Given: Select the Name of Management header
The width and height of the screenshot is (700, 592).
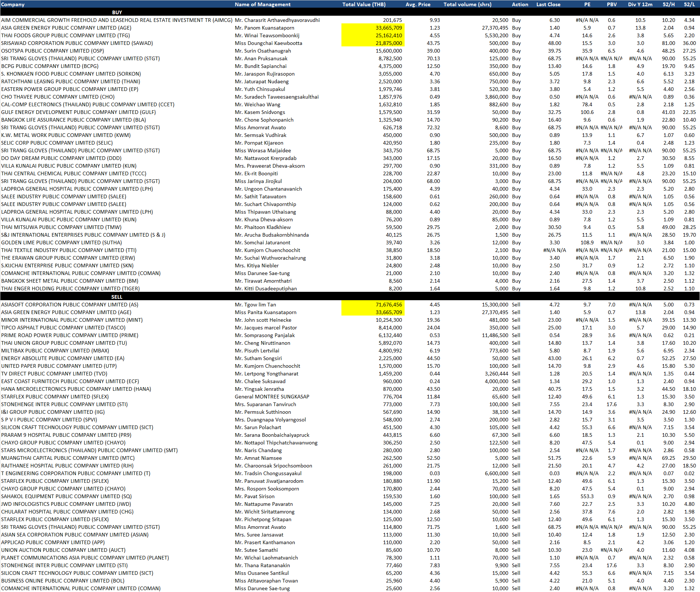Looking at the screenshot, I should (x=263, y=4).
